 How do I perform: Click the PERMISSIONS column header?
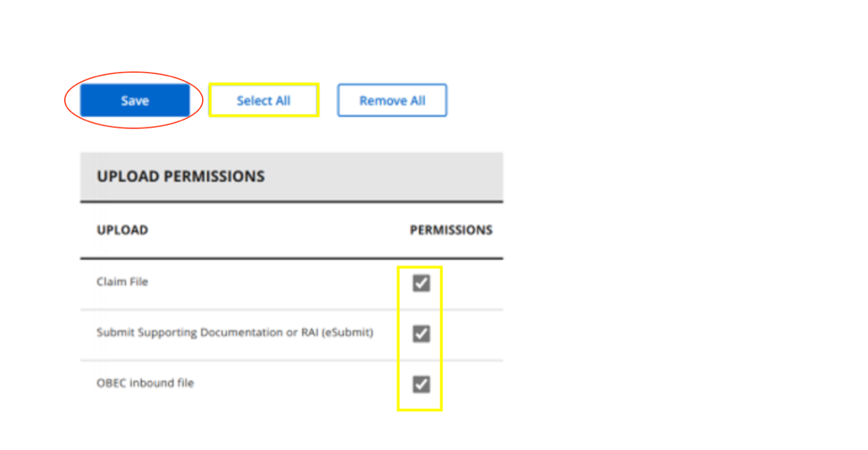click(x=451, y=230)
